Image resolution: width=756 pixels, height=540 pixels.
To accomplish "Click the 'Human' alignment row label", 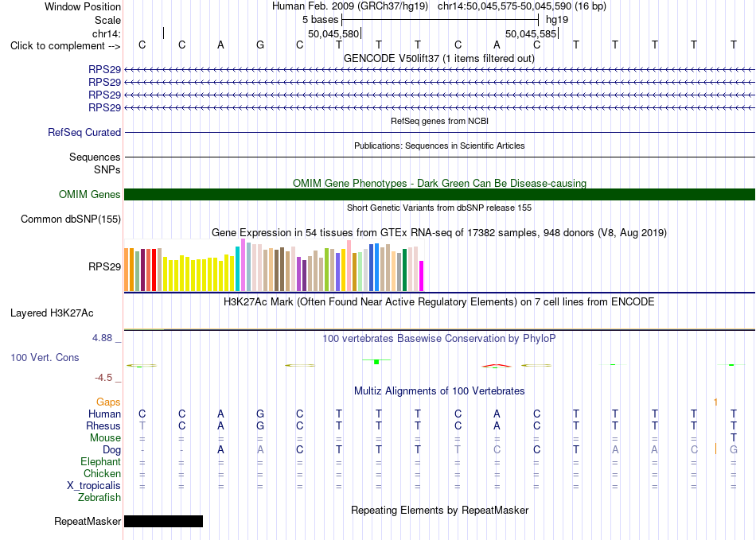I will 104,414.
